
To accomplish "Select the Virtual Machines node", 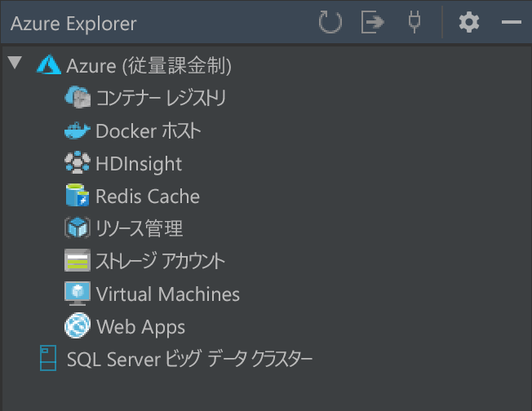I will tap(168, 294).
